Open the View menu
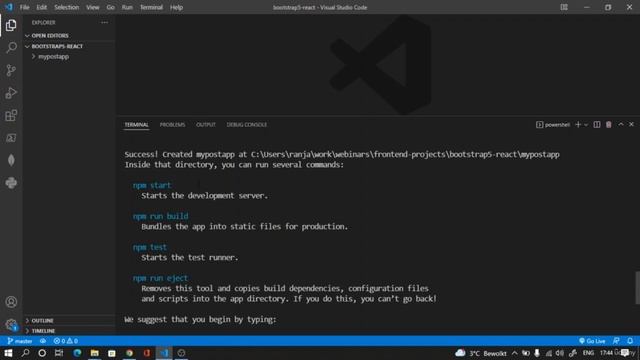Image resolution: width=640 pixels, height=360 pixels. (x=93, y=7)
